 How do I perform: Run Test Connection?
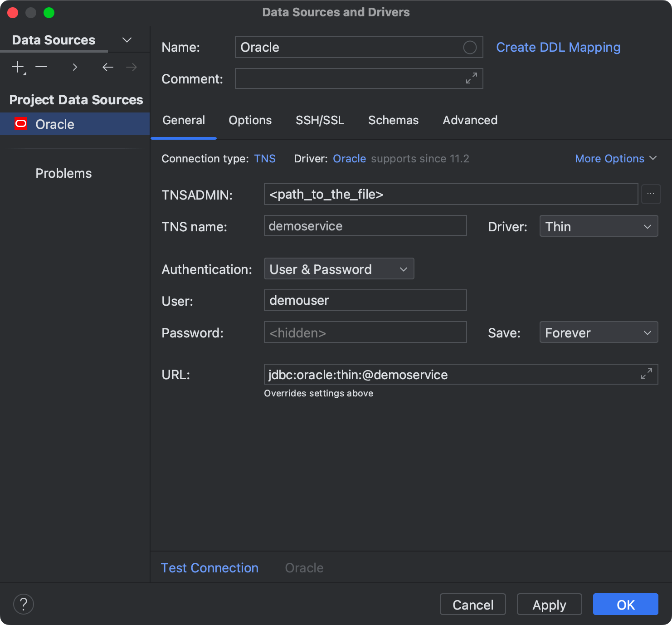pos(209,567)
